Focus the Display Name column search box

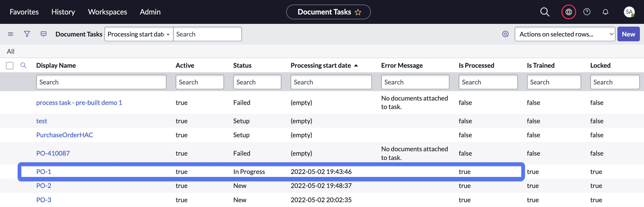point(101,82)
